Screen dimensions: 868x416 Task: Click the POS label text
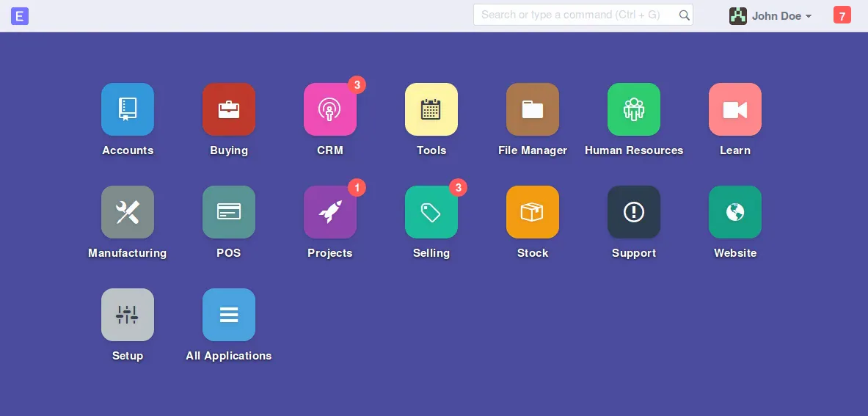point(229,253)
